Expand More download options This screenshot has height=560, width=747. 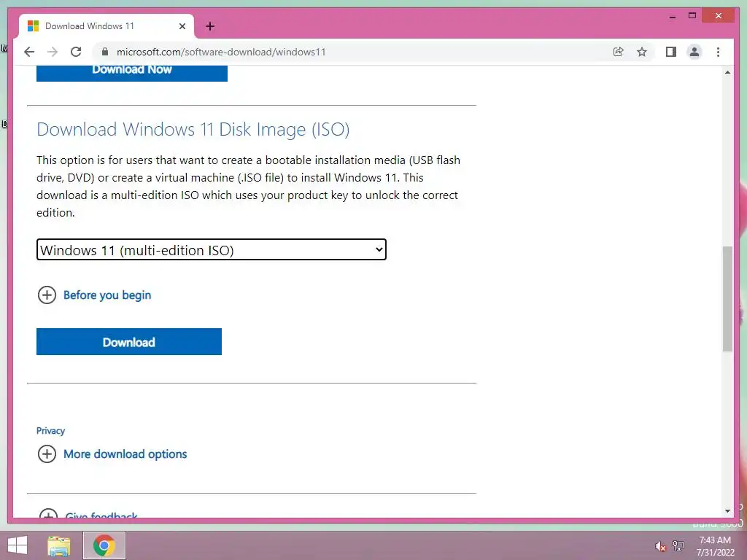112,454
